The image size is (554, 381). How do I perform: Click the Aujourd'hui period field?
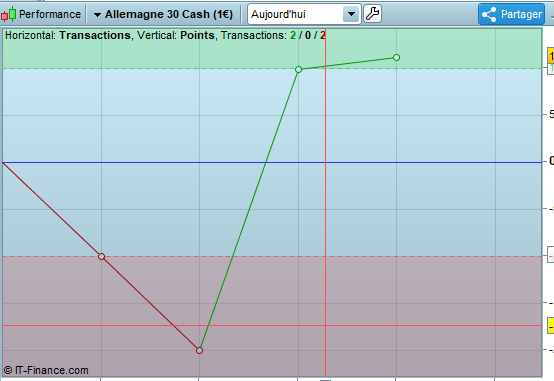coord(304,14)
